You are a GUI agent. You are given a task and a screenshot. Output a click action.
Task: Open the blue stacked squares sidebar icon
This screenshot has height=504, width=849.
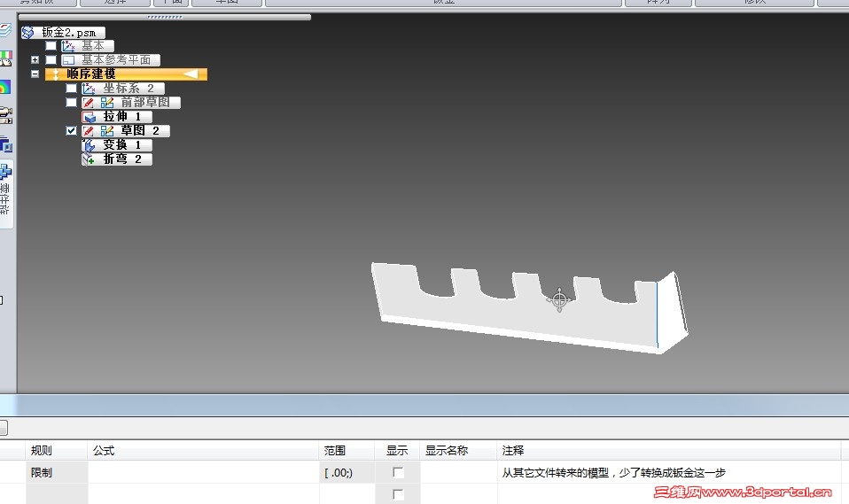6,144
